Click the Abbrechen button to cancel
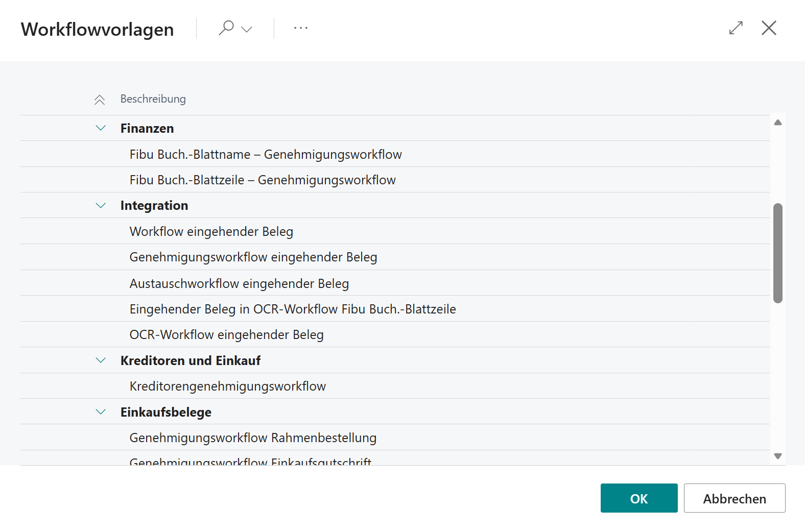805x532 pixels. [x=735, y=498]
